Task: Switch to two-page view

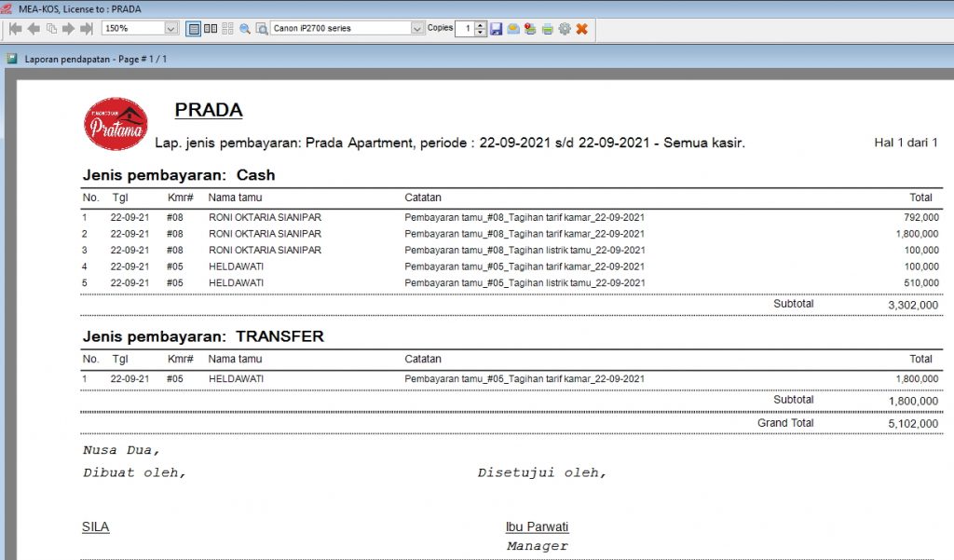Action: pos(211,29)
